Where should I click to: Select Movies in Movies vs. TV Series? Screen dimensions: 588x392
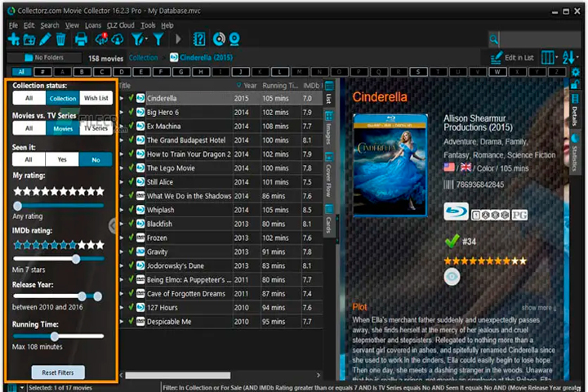[x=63, y=128]
